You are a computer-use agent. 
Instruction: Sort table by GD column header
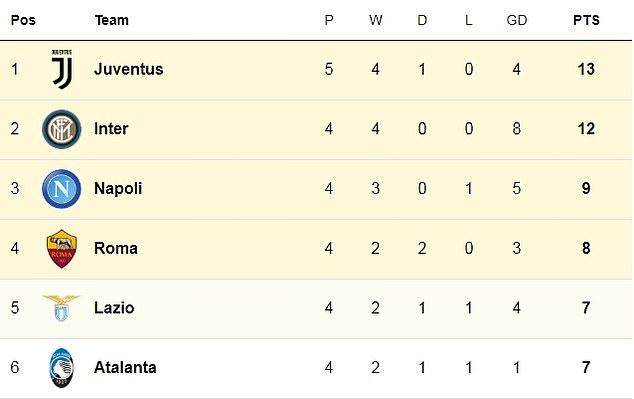[x=517, y=20]
